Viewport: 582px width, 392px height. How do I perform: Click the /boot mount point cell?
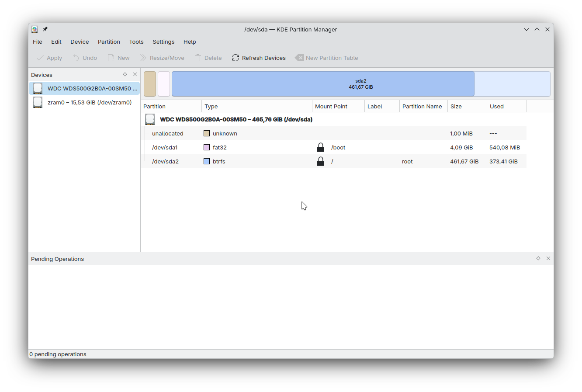click(x=338, y=147)
